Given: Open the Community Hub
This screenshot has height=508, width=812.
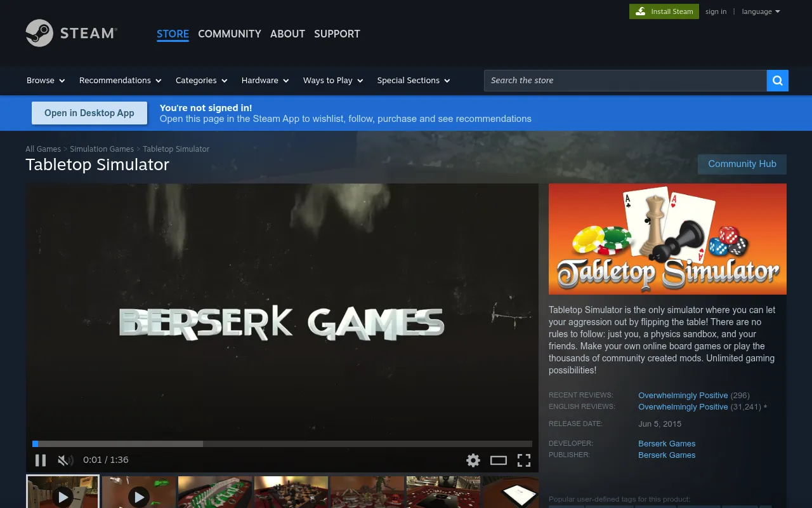Looking at the screenshot, I should coord(742,164).
